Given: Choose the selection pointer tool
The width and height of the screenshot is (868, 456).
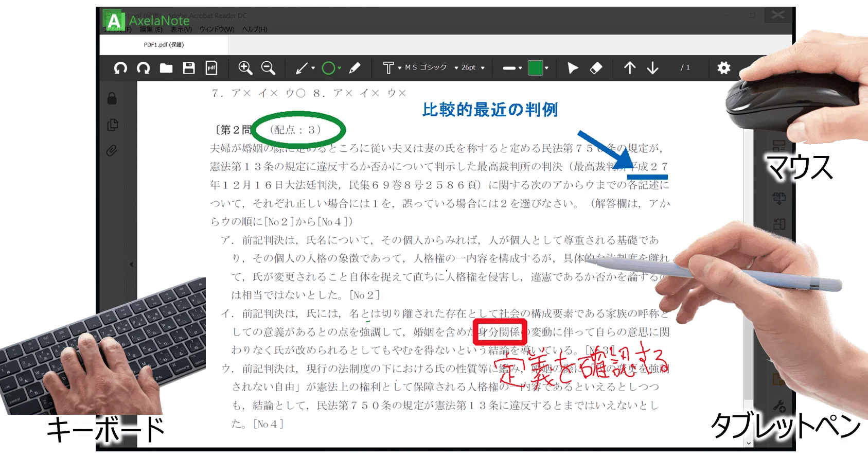Looking at the screenshot, I should (573, 68).
